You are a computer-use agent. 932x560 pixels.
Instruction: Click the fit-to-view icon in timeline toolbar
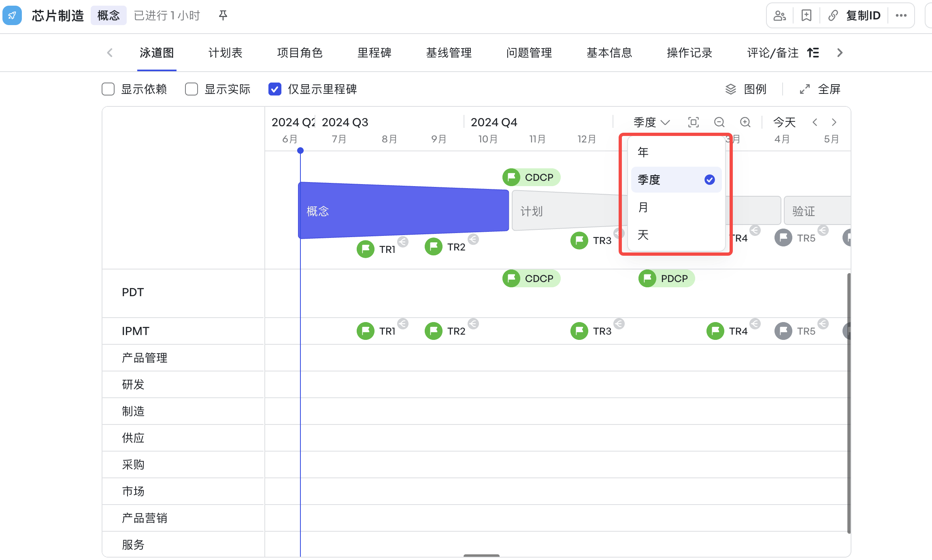pyautogui.click(x=694, y=122)
